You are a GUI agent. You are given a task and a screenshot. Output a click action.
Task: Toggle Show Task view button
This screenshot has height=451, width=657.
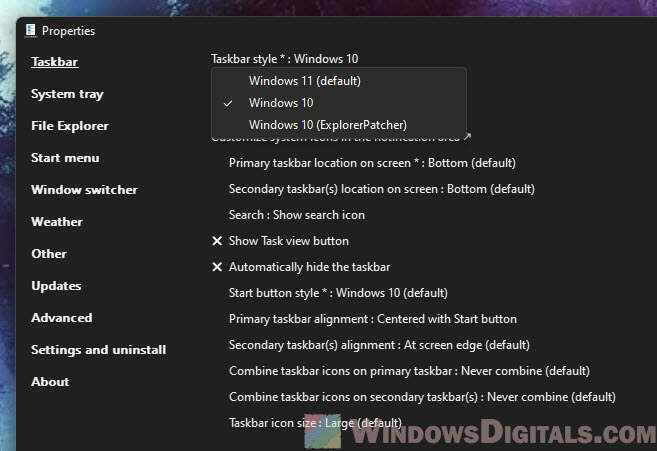(x=289, y=241)
